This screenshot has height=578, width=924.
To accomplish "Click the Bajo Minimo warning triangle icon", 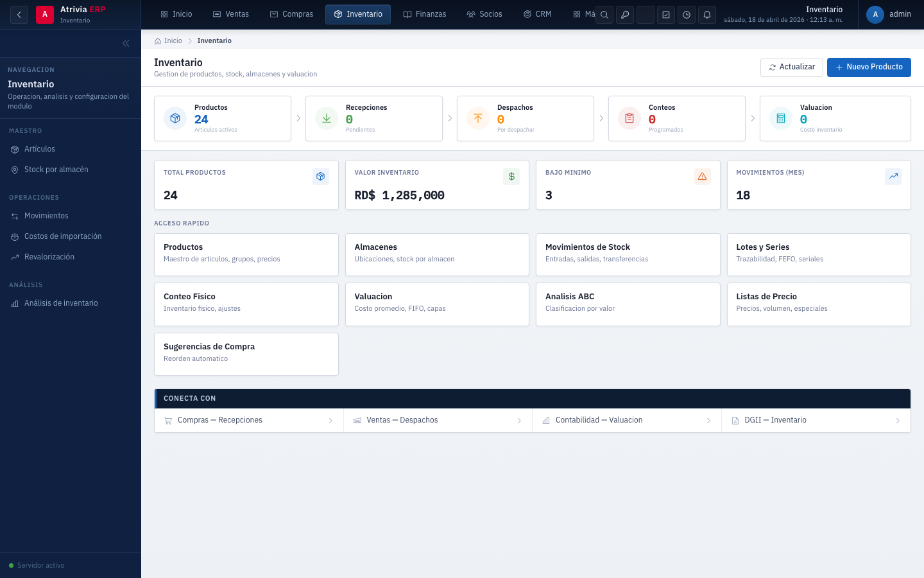I will [703, 177].
